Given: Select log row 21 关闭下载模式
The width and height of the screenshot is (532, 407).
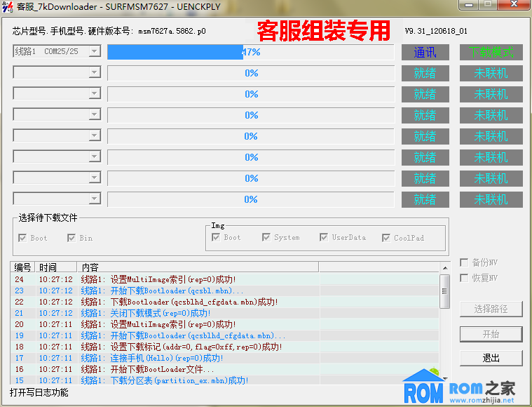Looking at the screenshot, I should [224, 313].
